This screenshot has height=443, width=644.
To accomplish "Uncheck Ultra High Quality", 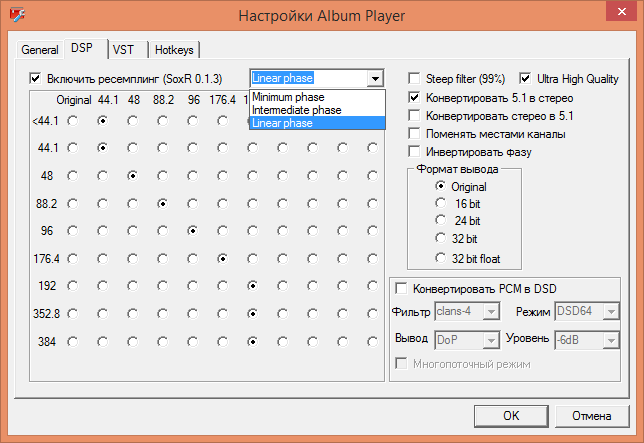I will (525, 78).
